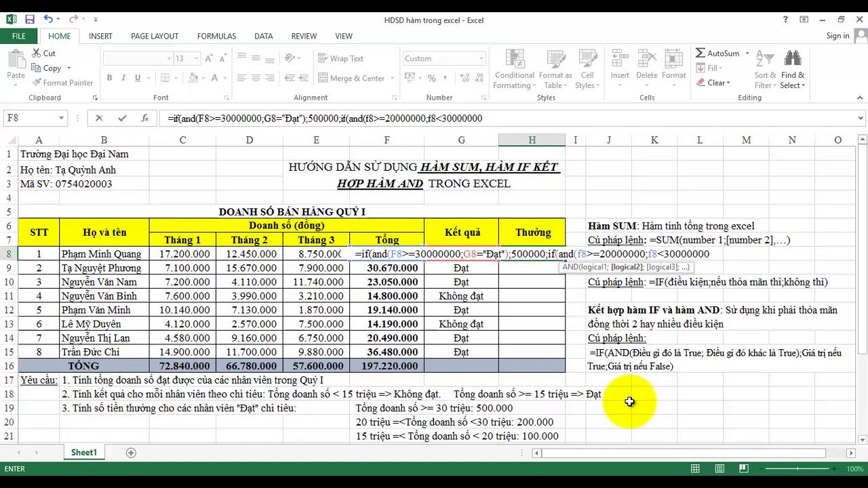The width and height of the screenshot is (868, 488).
Task: Open the Insert Function fx dialog
Action: pos(144,118)
